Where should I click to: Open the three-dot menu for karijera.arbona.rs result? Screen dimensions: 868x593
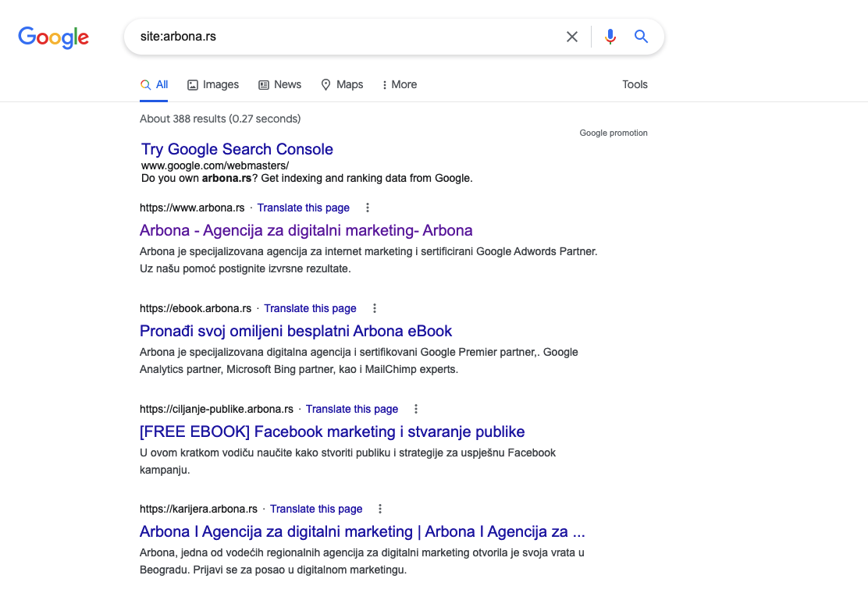(380, 509)
